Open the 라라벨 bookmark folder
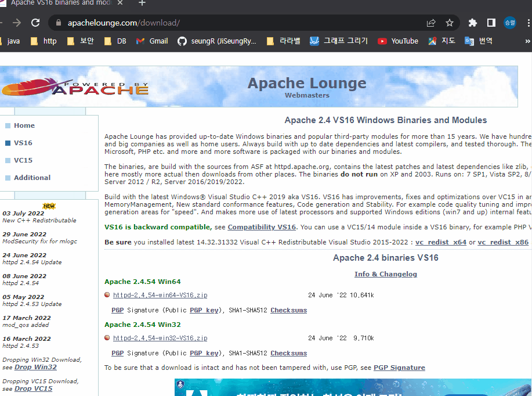 coord(284,41)
